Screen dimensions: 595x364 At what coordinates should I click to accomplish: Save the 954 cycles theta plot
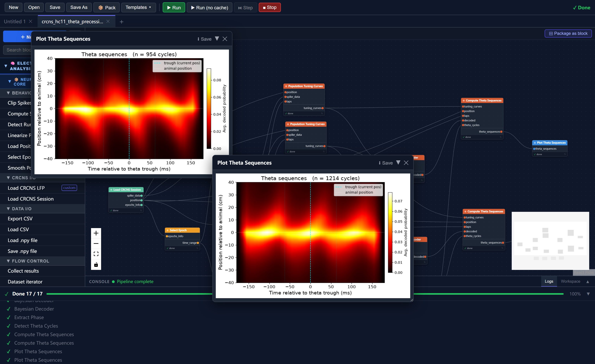click(x=204, y=39)
